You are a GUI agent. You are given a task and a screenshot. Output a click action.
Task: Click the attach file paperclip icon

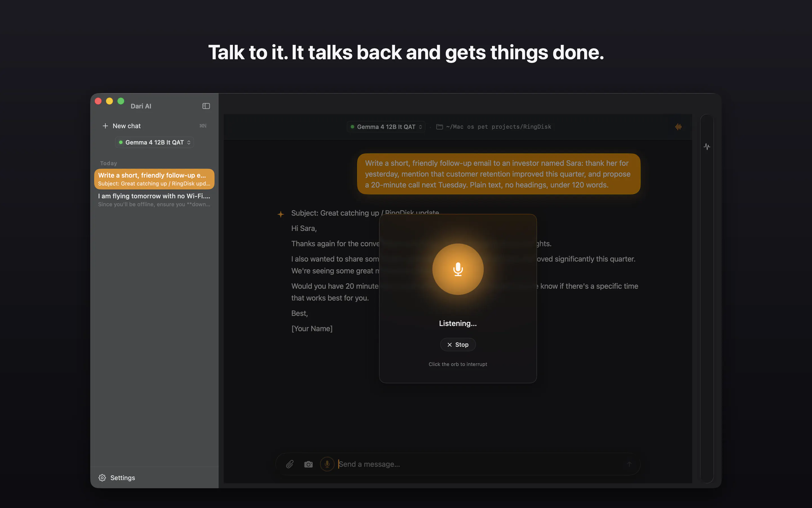click(x=290, y=464)
